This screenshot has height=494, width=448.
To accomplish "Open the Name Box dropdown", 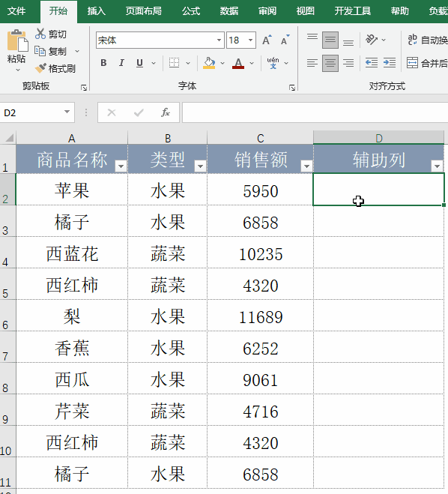I will click(67, 112).
